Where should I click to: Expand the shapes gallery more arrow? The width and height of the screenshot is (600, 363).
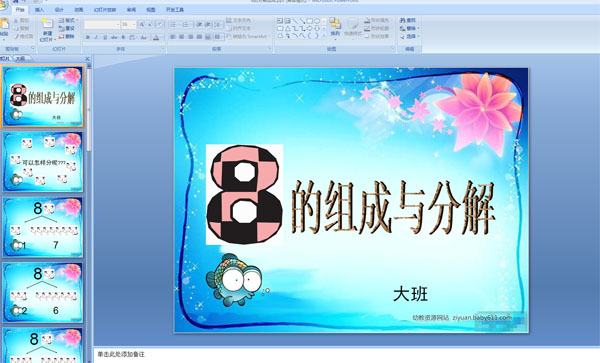[324, 36]
